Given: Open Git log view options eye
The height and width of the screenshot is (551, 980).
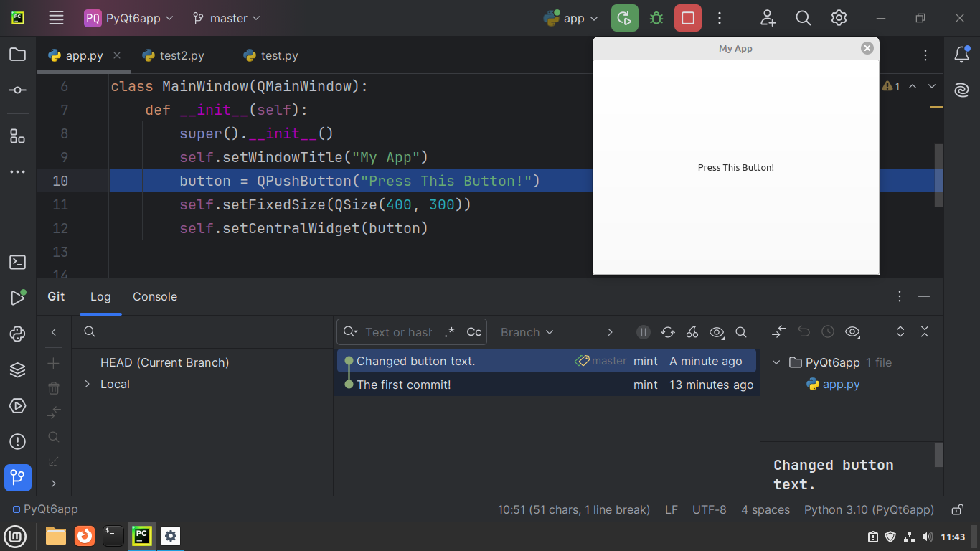Looking at the screenshot, I should point(717,332).
